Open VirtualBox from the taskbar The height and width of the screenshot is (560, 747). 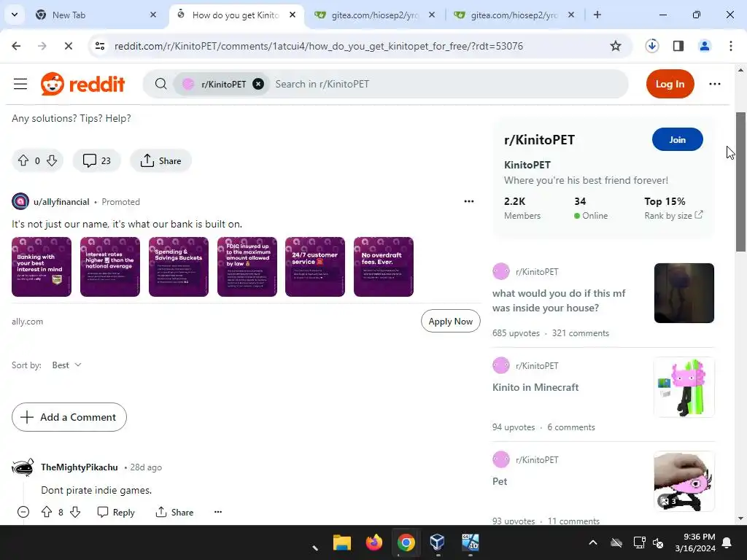click(438, 542)
